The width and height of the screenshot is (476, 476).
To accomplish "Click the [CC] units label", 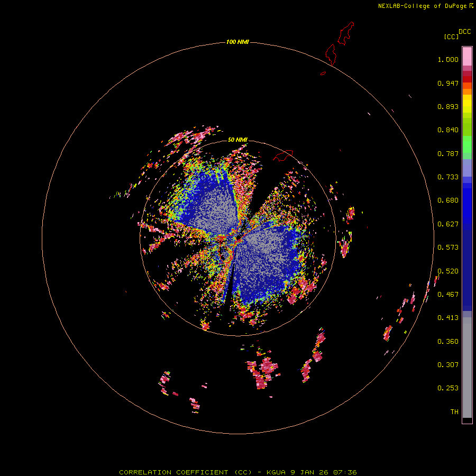I will pos(451,36).
